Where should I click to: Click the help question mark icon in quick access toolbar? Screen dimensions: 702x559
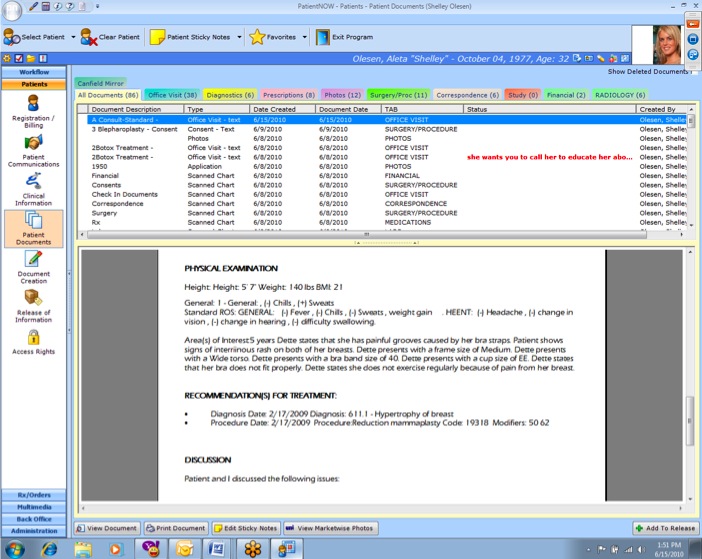pos(70,6)
